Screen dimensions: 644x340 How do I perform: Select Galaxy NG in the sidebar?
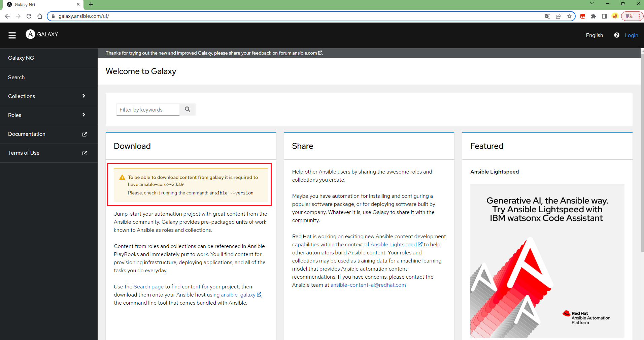(x=49, y=58)
